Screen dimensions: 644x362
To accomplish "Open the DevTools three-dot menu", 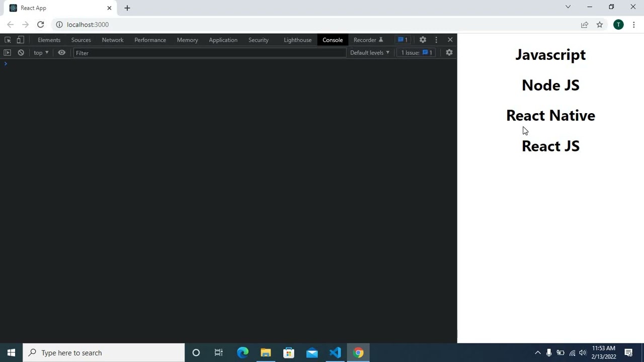I will coord(436,40).
